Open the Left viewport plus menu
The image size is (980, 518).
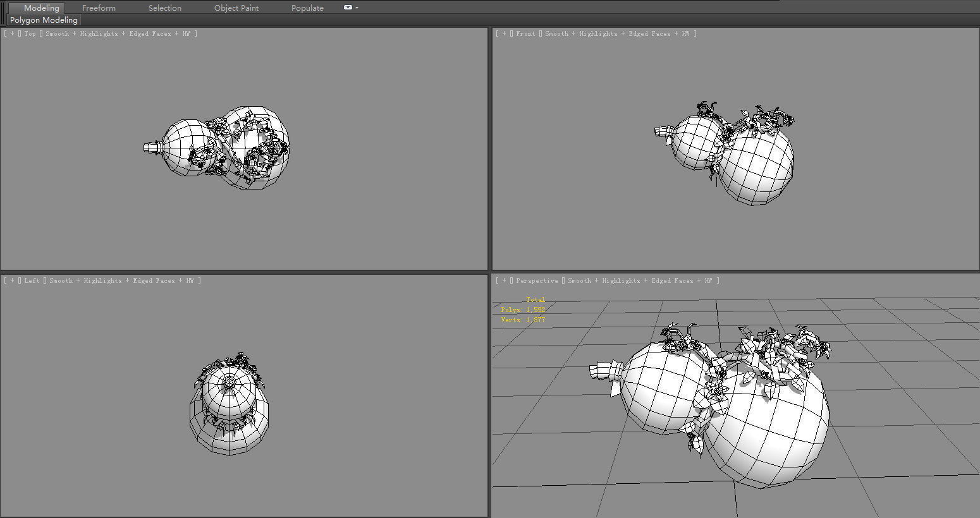12,280
